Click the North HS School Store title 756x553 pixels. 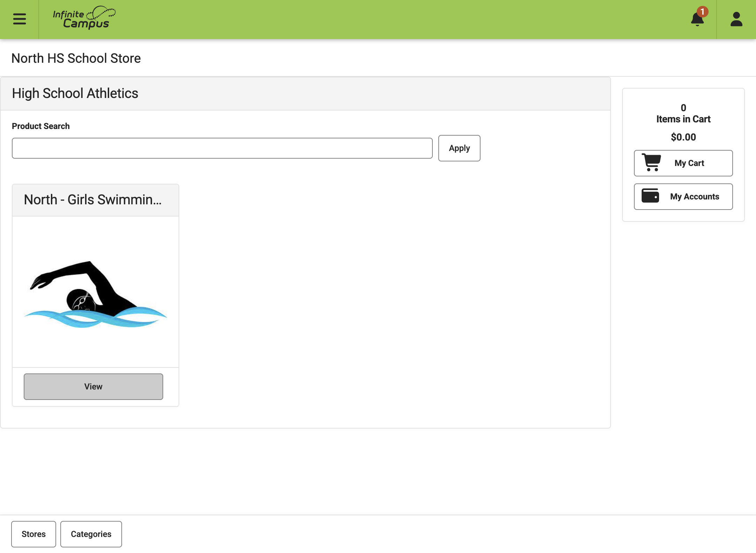click(76, 58)
